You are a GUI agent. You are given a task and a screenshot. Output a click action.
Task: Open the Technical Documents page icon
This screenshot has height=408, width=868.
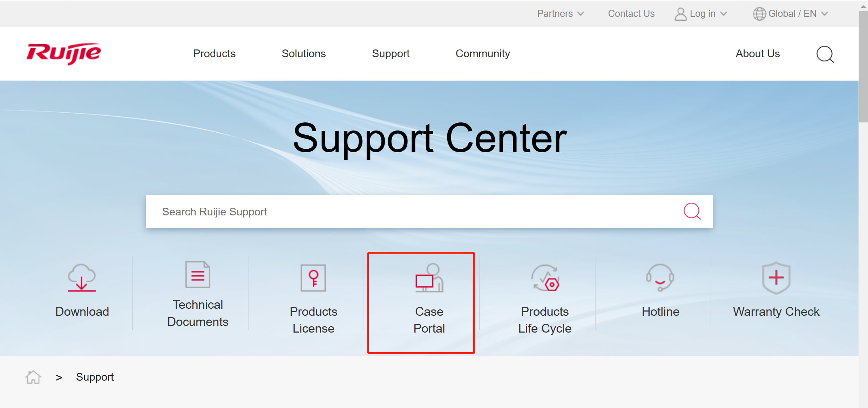pos(198,274)
